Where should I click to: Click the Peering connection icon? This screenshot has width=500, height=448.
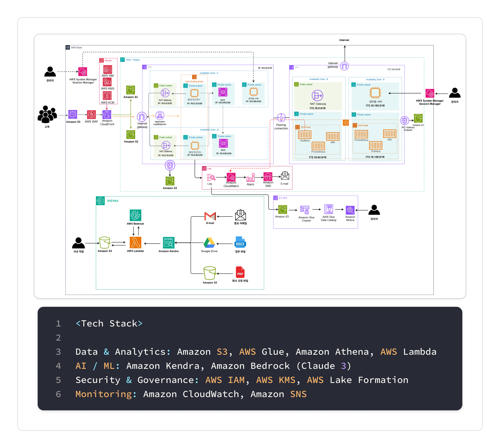pos(281,118)
